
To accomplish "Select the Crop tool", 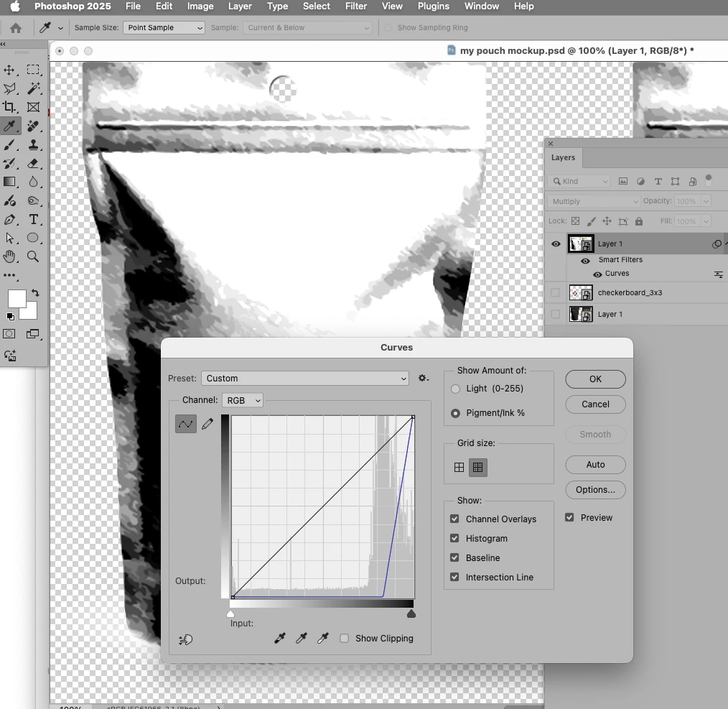I will (x=9, y=107).
